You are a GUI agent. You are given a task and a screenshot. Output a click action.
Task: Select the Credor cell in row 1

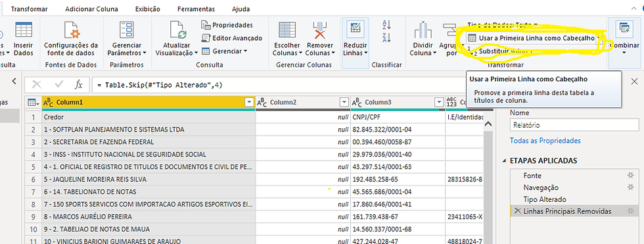(149, 117)
